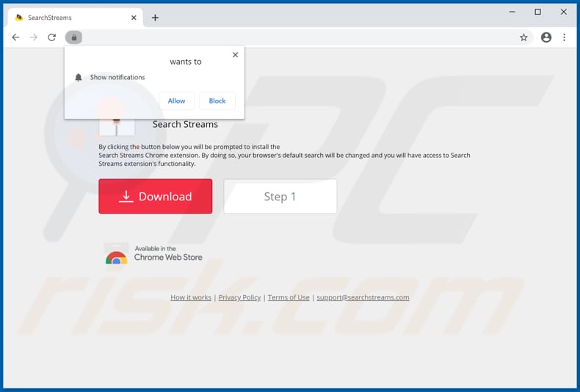Click the Step 1 button
580x392 pixels.
pyautogui.click(x=280, y=197)
